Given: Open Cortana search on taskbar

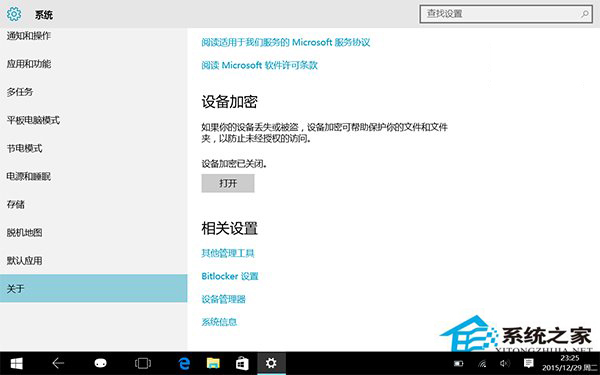Looking at the screenshot, I should (x=101, y=363).
